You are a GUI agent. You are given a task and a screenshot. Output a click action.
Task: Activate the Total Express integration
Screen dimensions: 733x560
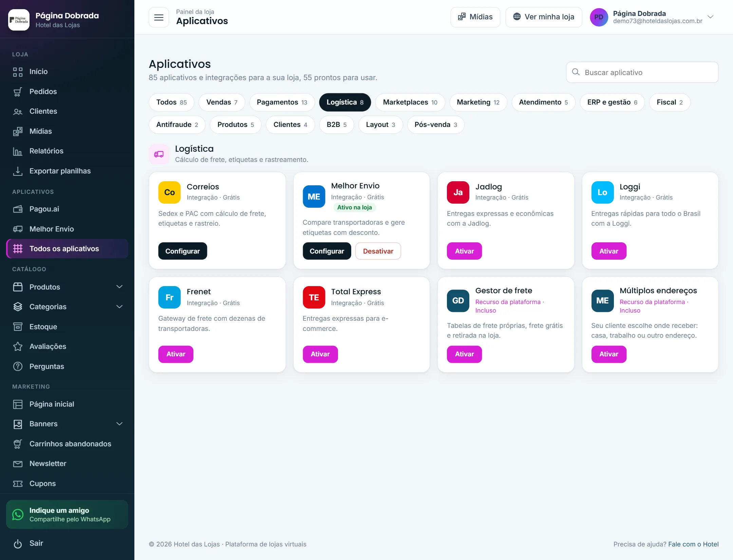click(x=320, y=354)
